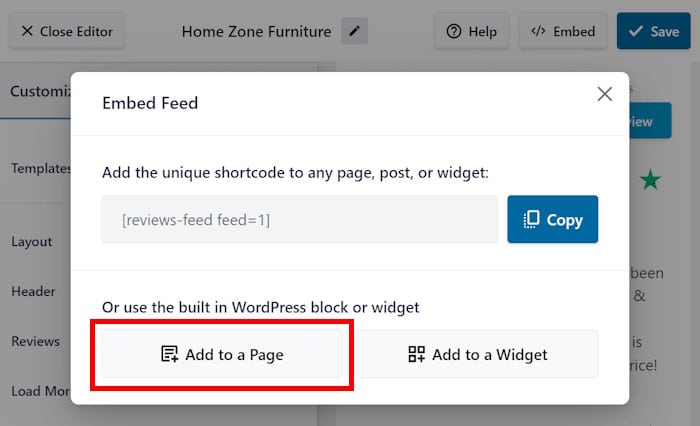Switch to the Customize tab

click(40, 91)
